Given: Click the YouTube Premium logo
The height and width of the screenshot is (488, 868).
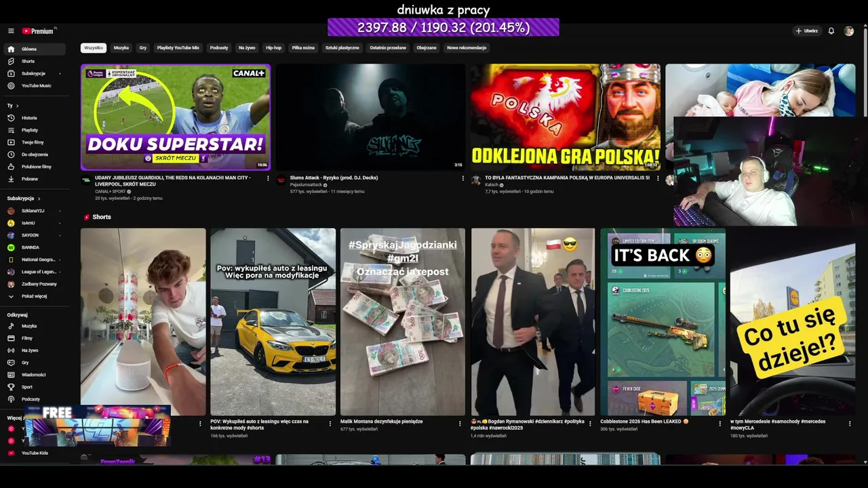Looking at the screenshot, I should (39, 31).
